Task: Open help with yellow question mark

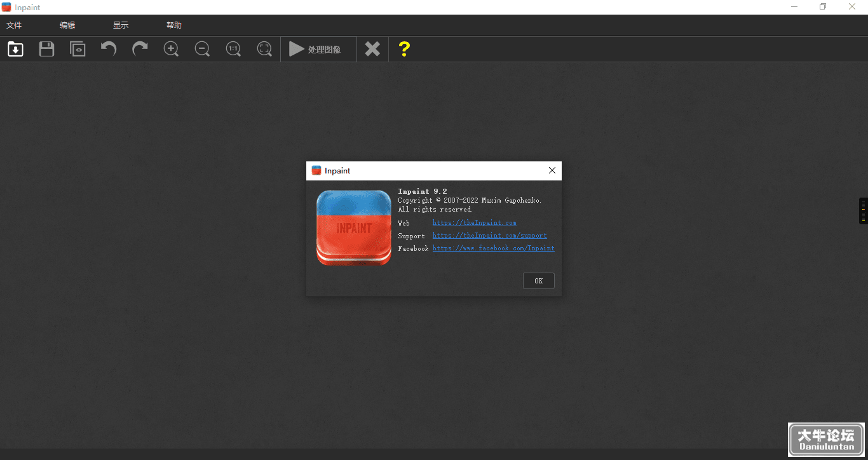Action: pos(404,49)
